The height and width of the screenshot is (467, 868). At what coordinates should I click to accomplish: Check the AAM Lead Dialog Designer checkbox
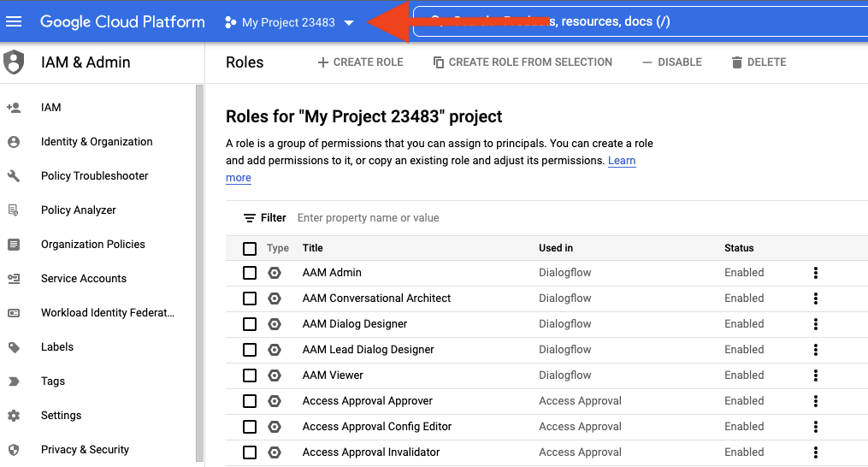tap(250, 350)
